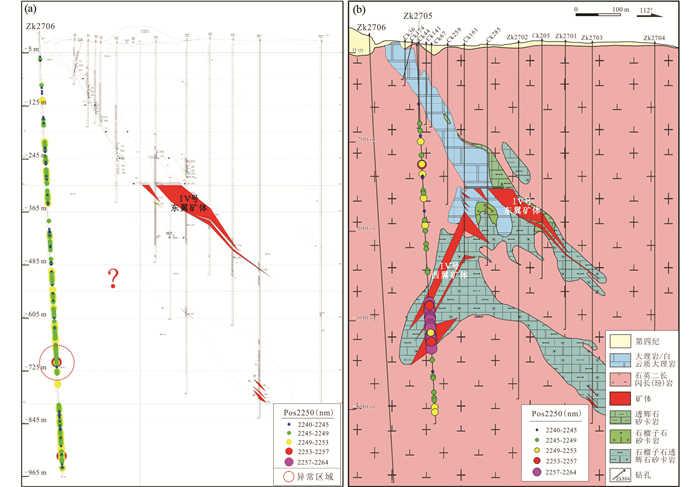Click the purple 2257-2264 dot in panel (b) legend

[538, 471]
